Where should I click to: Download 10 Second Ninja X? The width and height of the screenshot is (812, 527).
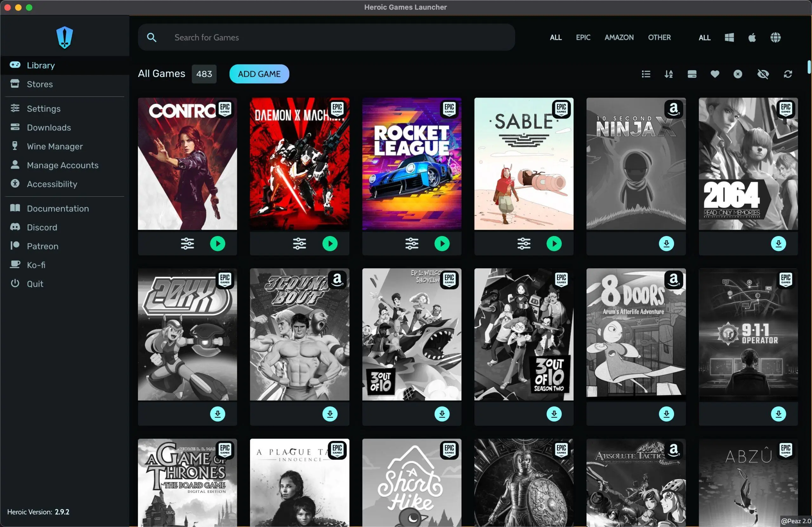666,244
